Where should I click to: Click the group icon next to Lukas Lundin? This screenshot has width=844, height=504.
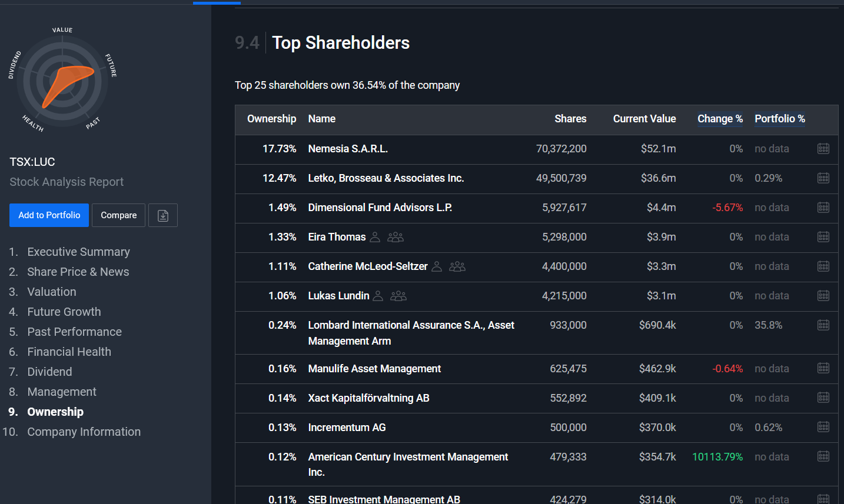coord(398,296)
